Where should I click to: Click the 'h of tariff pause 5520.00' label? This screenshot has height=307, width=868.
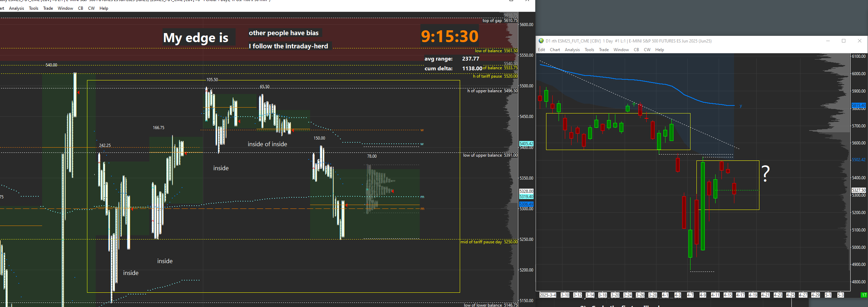click(495, 76)
